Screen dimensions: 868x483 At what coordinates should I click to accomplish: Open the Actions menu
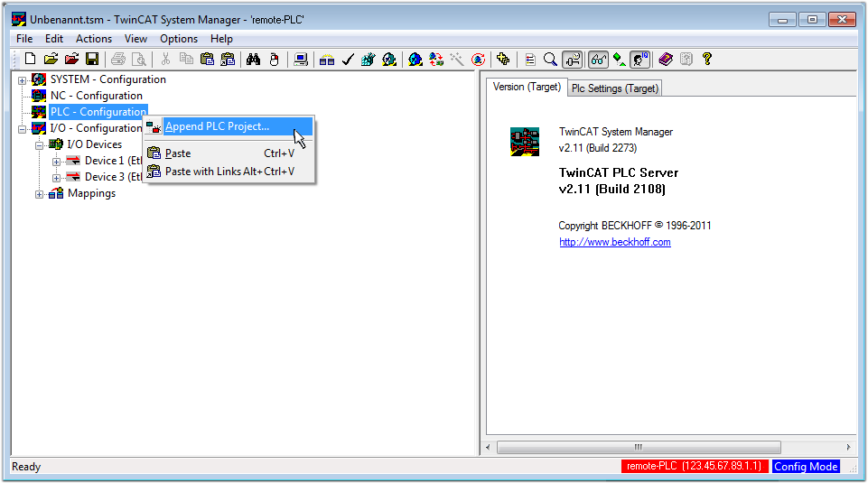tap(94, 39)
